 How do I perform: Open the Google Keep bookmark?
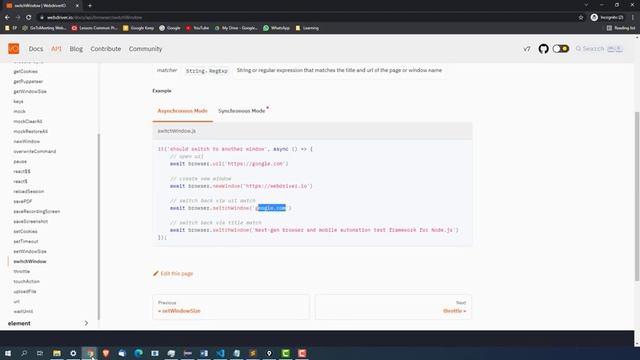[x=138, y=28]
